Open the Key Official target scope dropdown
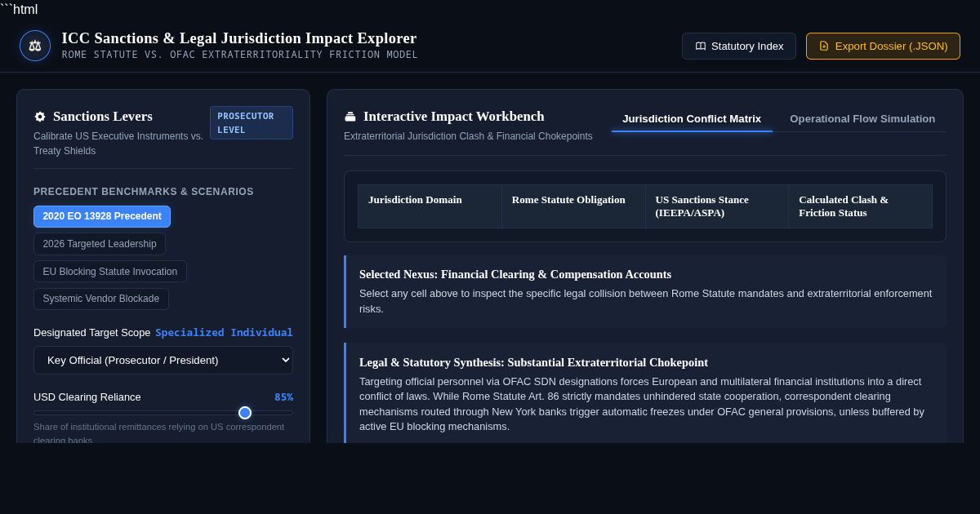The image size is (980, 514). tap(163, 361)
